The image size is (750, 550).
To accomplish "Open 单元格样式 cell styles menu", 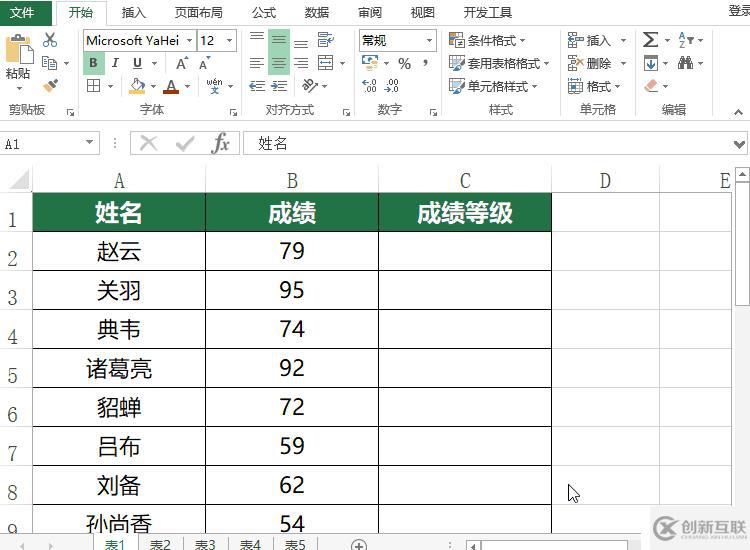I will [x=493, y=86].
